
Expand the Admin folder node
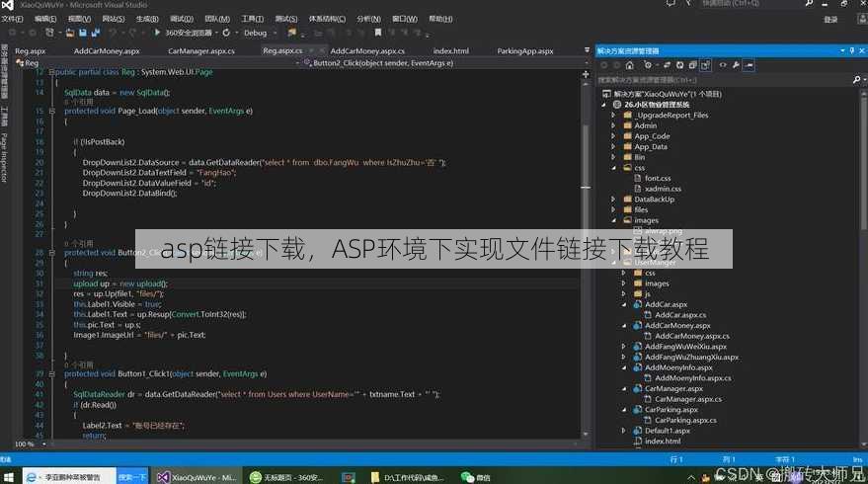tap(613, 125)
